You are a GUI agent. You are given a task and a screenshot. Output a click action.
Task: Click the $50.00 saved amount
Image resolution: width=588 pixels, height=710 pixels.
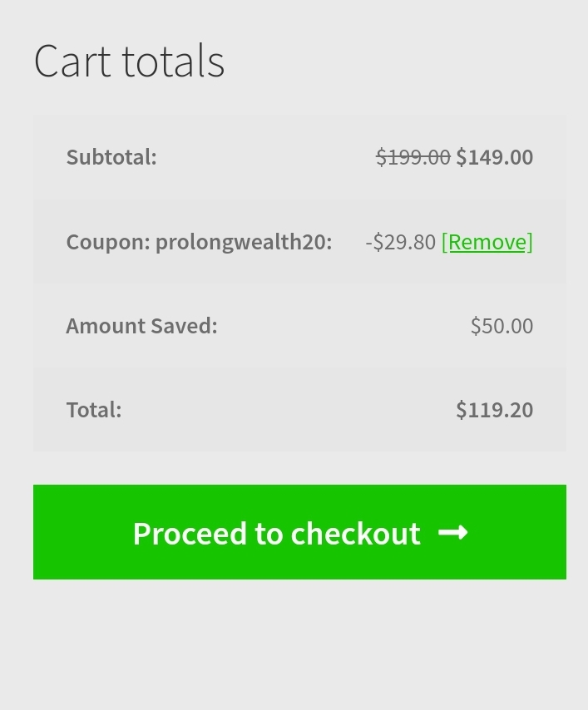tap(502, 326)
